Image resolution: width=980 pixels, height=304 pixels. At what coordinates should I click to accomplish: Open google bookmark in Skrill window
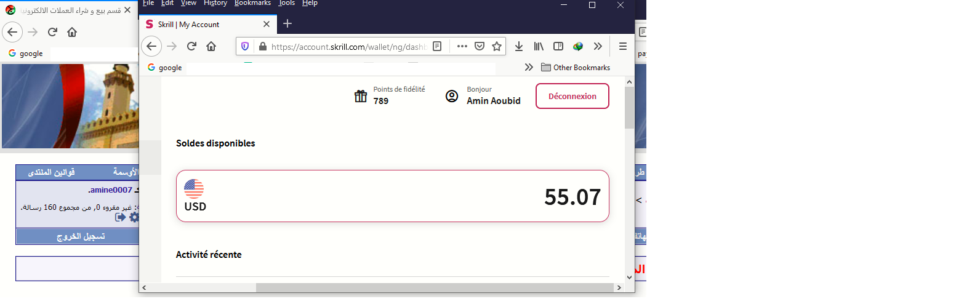tap(165, 67)
